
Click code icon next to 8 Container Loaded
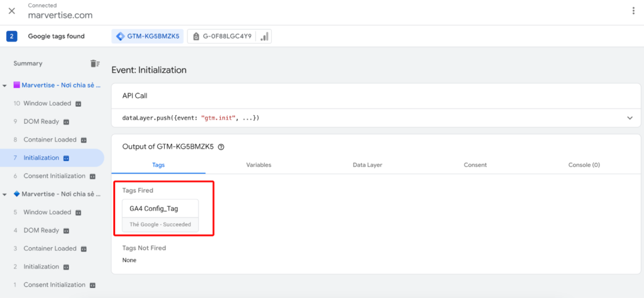tap(84, 140)
